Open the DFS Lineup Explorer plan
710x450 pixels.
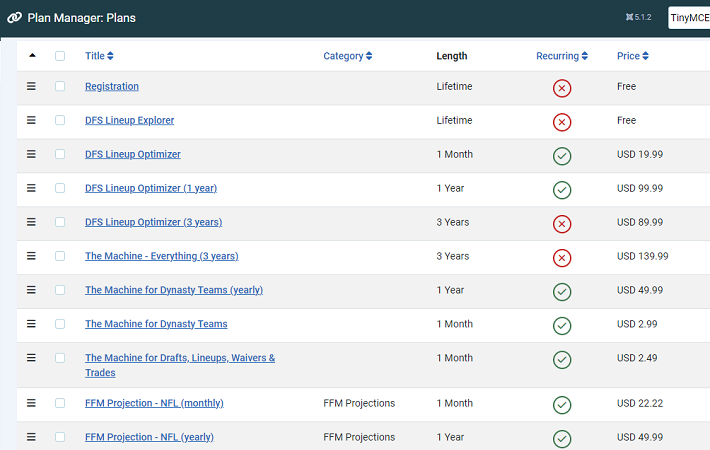tap(130, 120)
